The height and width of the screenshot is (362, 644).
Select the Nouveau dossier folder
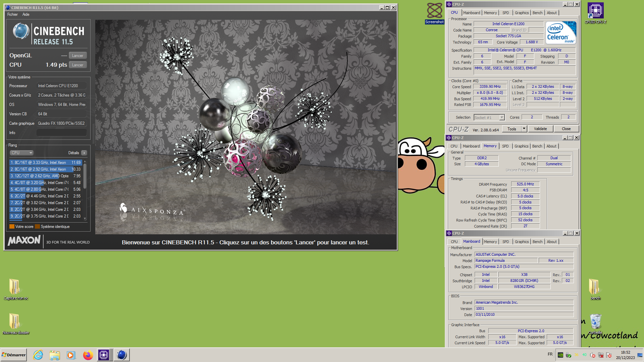(15, 324)
